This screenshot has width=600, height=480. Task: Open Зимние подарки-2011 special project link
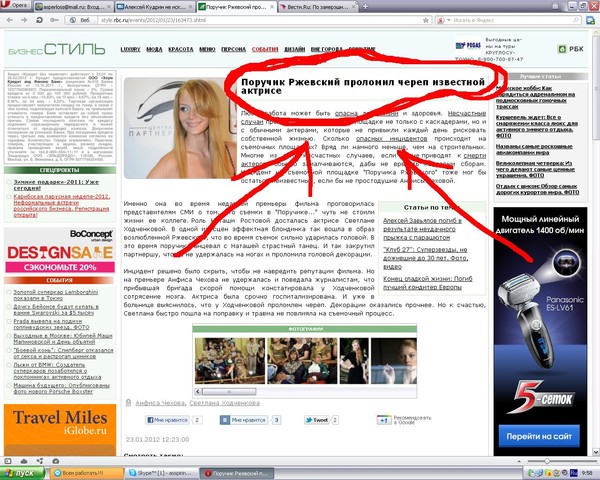[x=56, y=185]
